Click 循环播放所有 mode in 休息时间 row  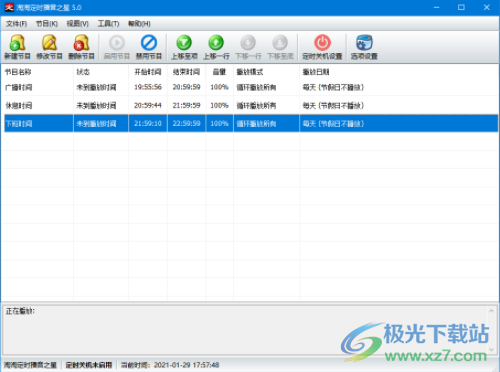pyautogui.click(x=256, y=106)
